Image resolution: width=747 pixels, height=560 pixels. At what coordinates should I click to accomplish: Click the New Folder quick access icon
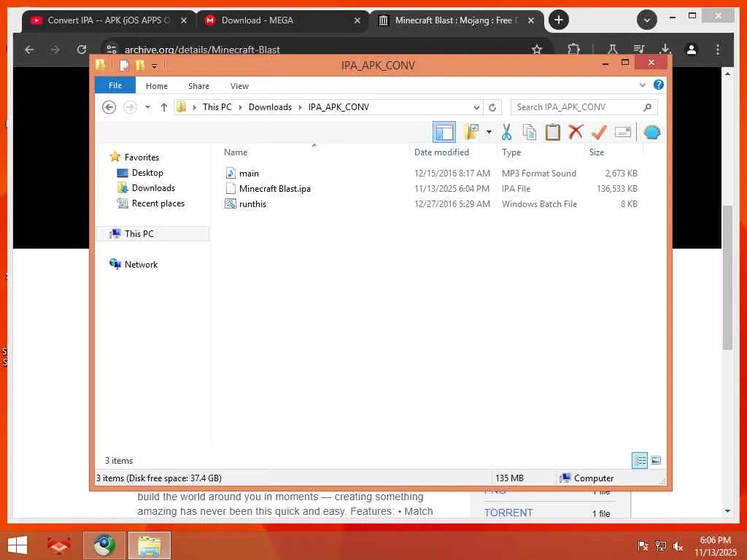pyautogui.click(x=140, y=65)
